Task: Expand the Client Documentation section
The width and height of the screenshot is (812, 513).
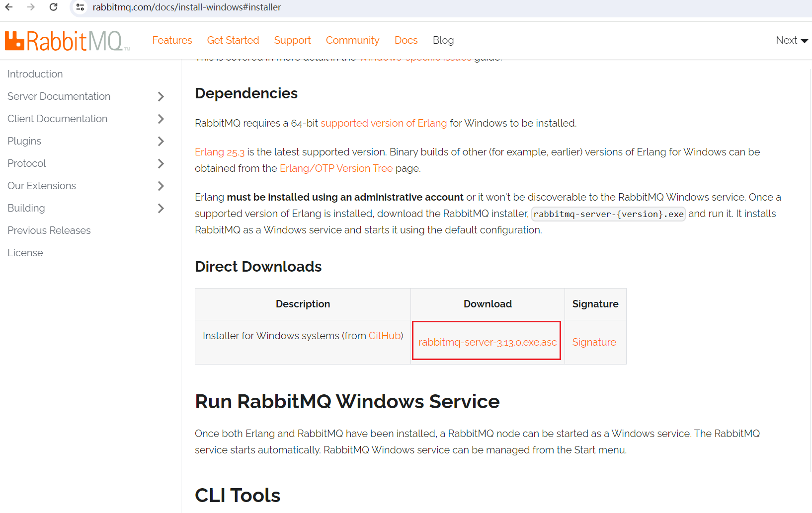Action: [x=161, y=119]
